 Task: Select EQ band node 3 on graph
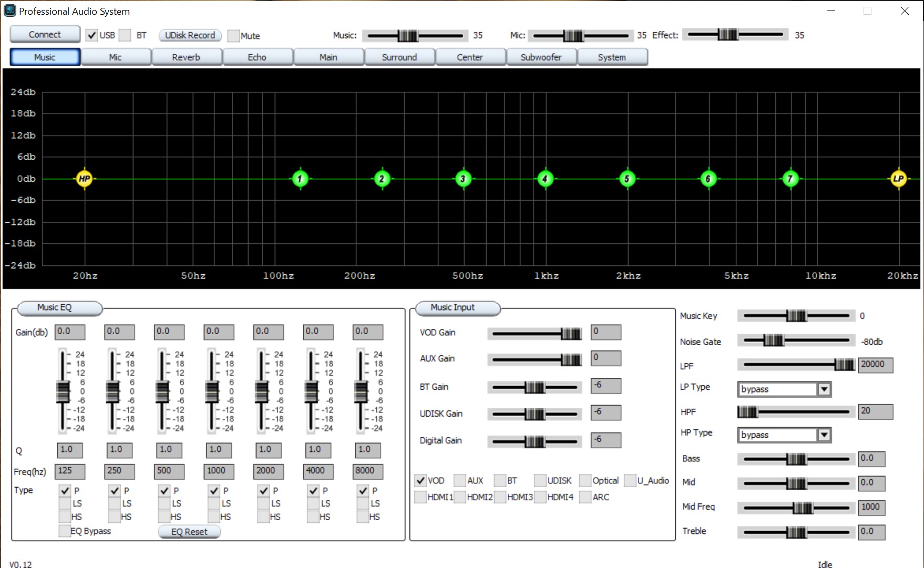pyautogui.click(x=463, y=179)
